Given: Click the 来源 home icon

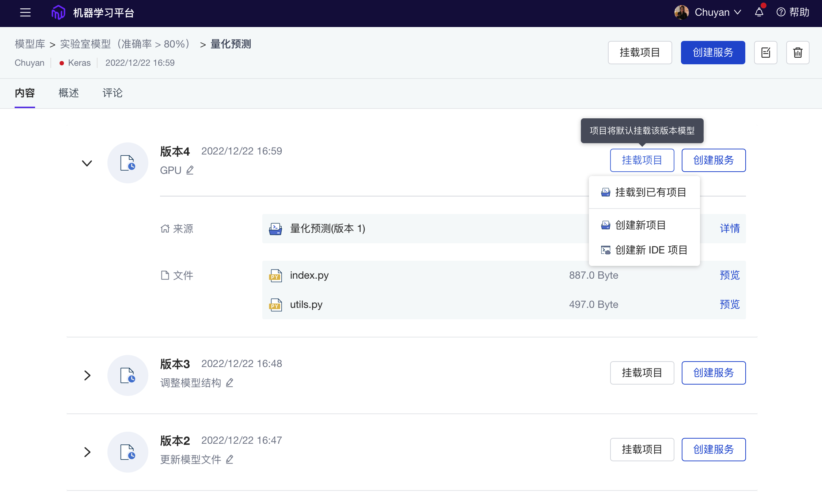Looking at the screenshot, I should point(165,229).
